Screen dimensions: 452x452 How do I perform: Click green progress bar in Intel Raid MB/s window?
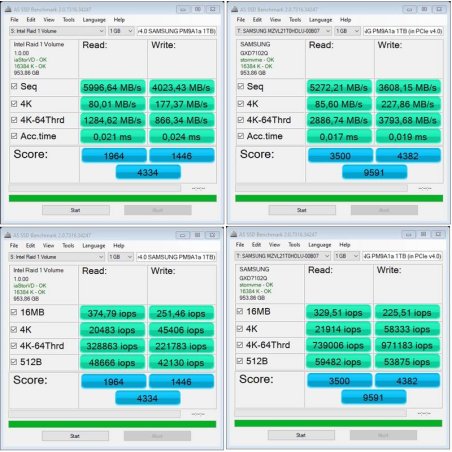[113, 198]
